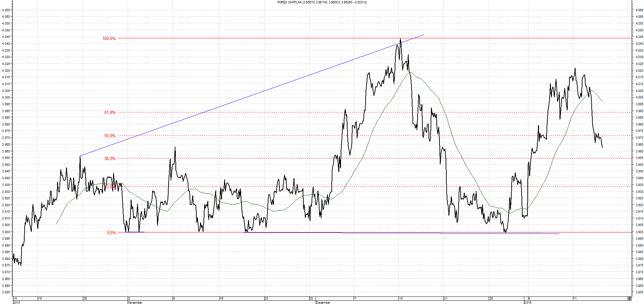Select the 0.0% Fibonacci level label
Viewport: 644px width, 304px height.
(x=111, y=233)
